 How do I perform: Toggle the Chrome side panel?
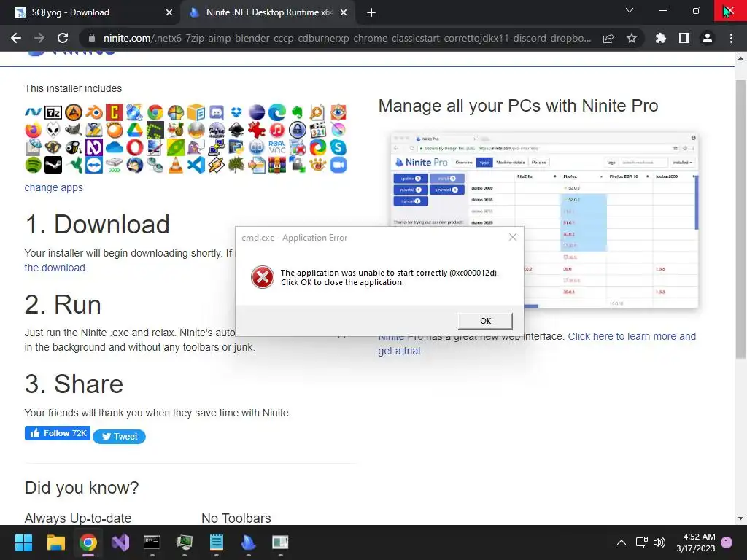tap(684, 38)
